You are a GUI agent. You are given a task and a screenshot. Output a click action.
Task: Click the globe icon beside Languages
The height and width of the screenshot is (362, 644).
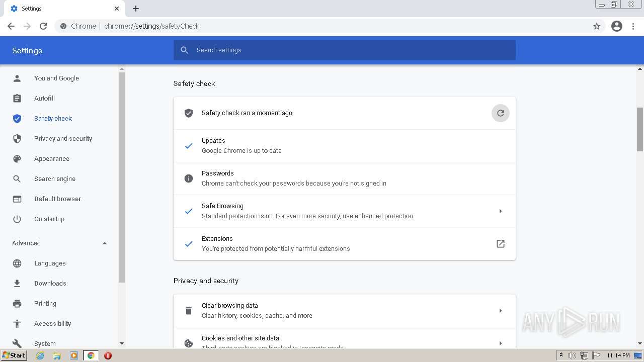tap(17, 263)
